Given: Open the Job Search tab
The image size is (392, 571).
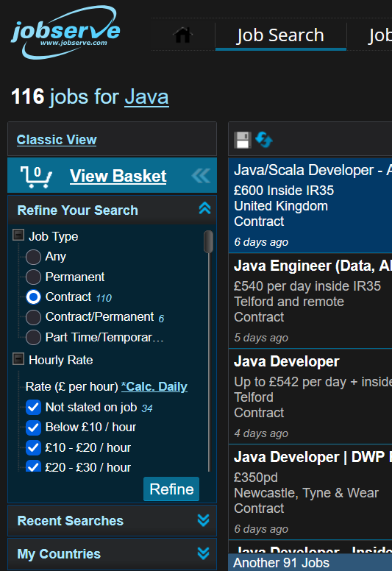Looking at the screenshot, I should click(x=280, y=35).
